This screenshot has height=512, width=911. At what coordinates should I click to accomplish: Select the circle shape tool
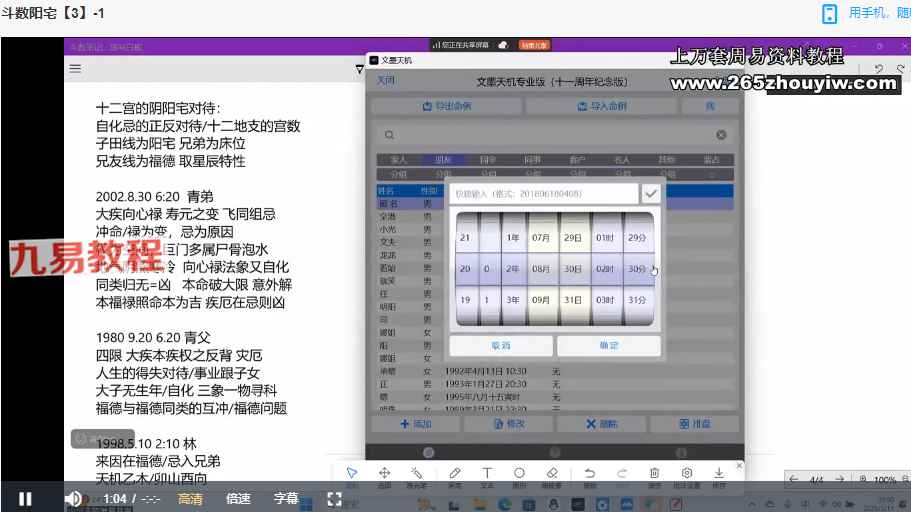[x=519, y=473]
